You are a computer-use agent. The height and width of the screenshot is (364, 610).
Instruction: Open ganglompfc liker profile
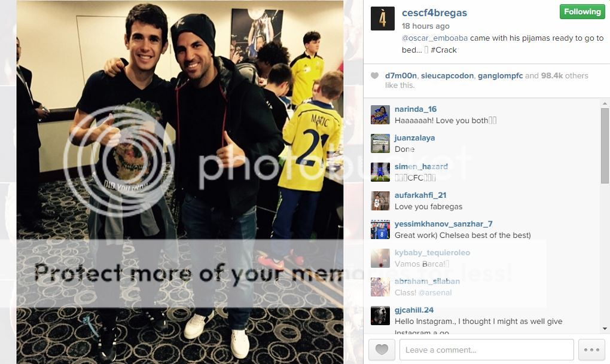[501, 75]
